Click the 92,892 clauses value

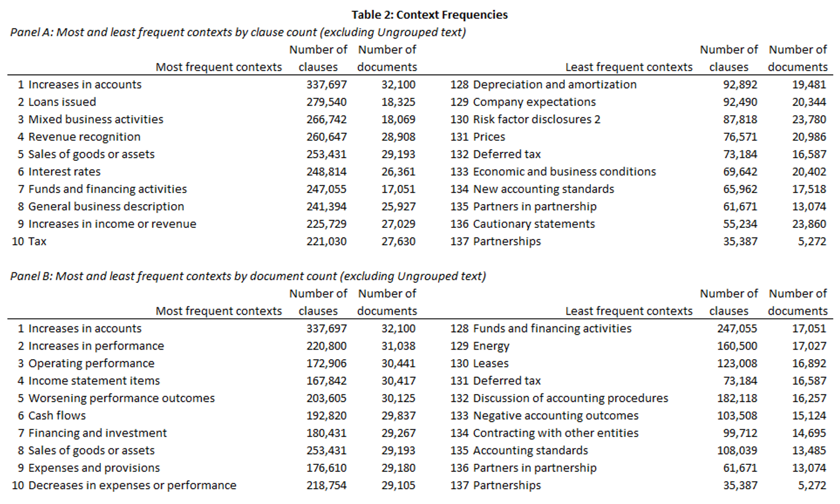(x=740, y=85)
